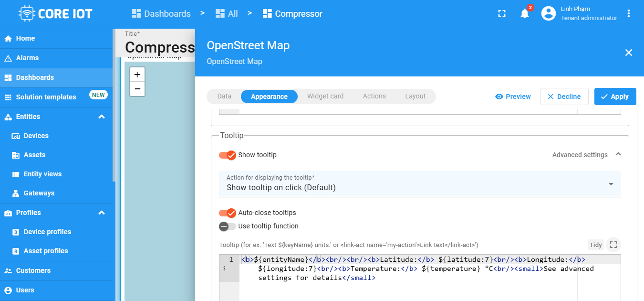Click the Decline button
Screen dimensions: 644x301
tap(564, 97)
